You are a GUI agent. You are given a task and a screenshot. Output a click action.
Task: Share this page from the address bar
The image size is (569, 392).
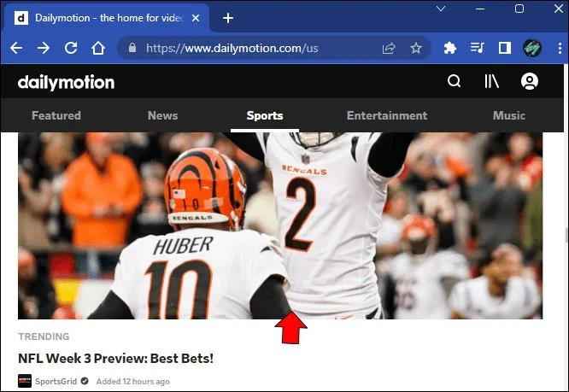point(389,48)
